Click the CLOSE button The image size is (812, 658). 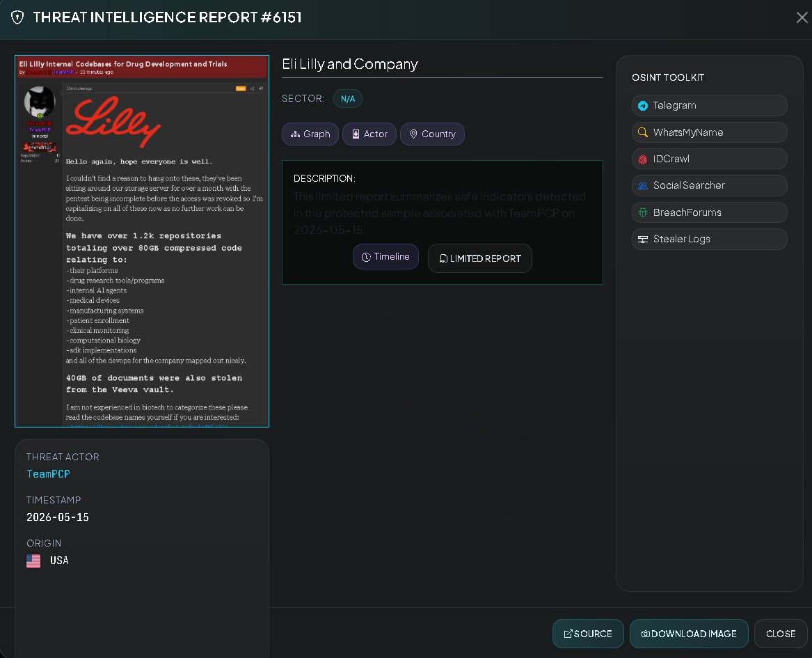point(781,634)
